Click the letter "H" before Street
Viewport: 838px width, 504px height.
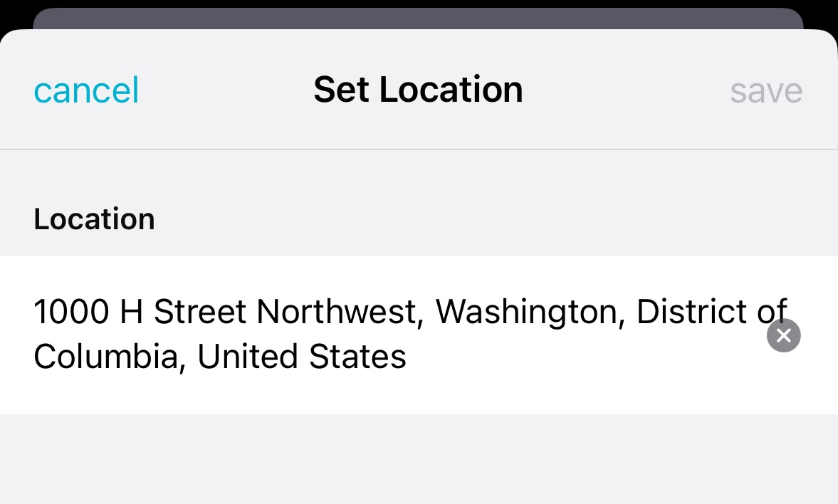point(132,312)
